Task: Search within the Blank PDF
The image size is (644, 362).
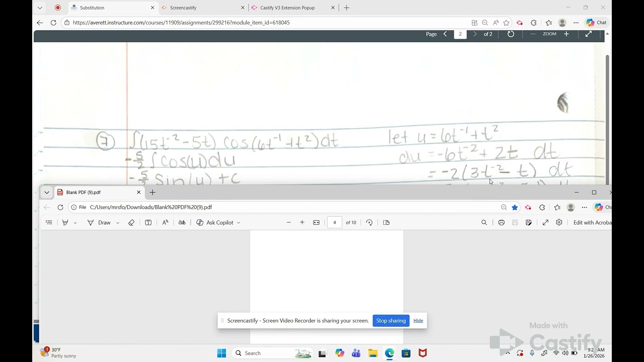Action: click(x=484, y=222)
